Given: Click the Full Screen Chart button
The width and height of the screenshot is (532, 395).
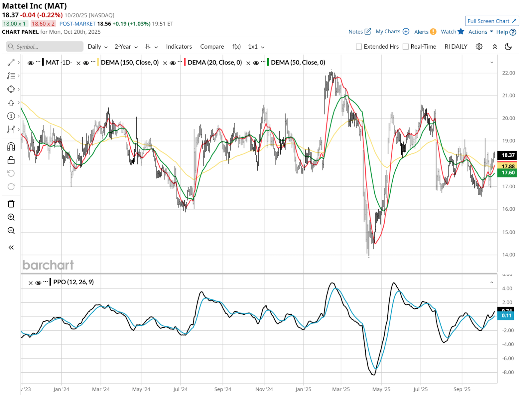Looking at the screenshot, I should click(492, 21).
